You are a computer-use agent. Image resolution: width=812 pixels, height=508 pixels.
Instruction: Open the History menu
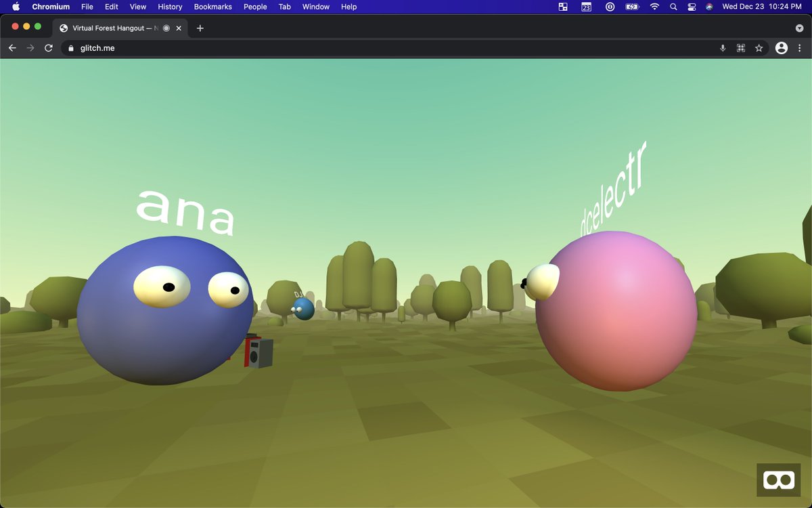(170, 7)
